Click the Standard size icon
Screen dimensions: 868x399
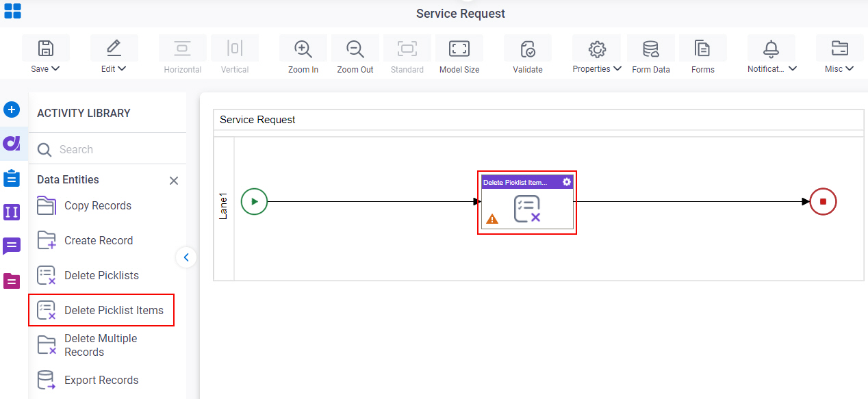click(x=407, y=49)
